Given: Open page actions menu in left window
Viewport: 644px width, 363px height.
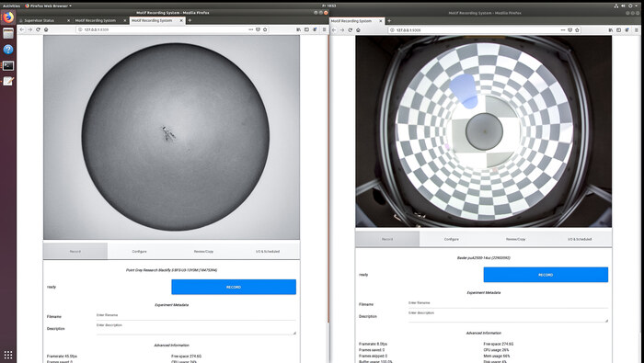Looking at the screenshot, I should (x=250, y=29).
